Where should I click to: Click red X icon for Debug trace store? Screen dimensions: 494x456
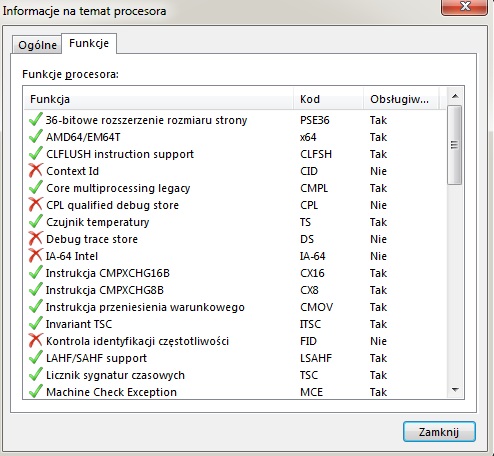35,238
